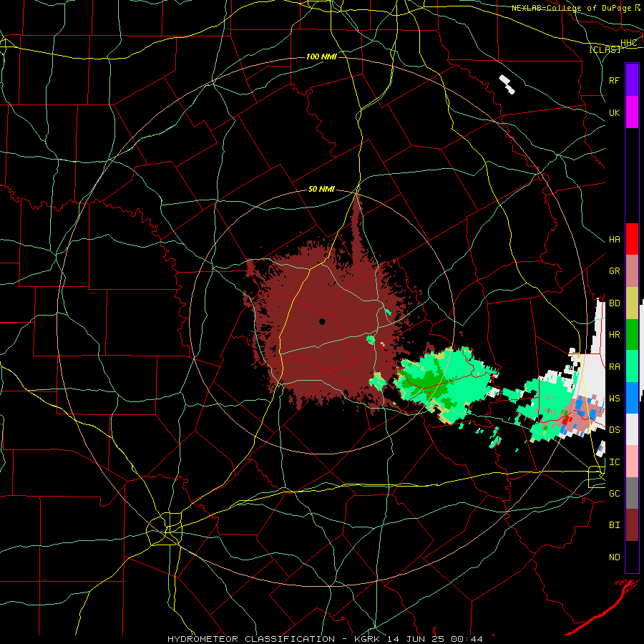Click the isolated white echo patch near the top right

[x=507, y=84]
